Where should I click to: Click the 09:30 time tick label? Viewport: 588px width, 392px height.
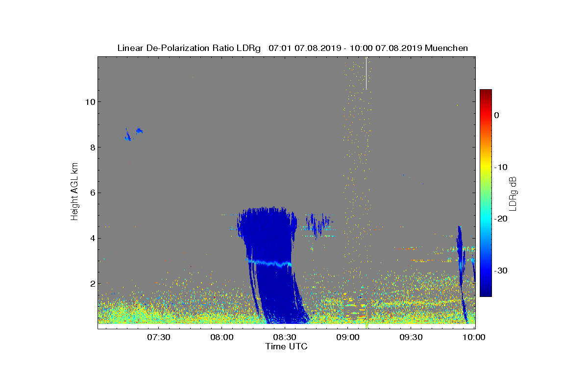pos(412,337)
